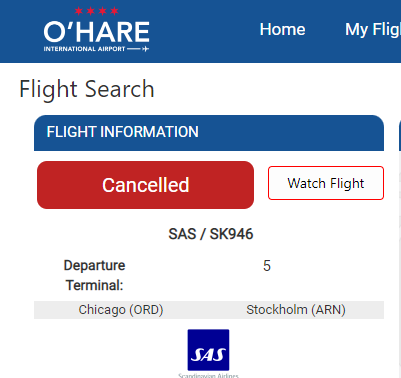Viewport: 401px width, 378px height.
Task: Click the O'HARE airport logo
Action: [96, 30]
